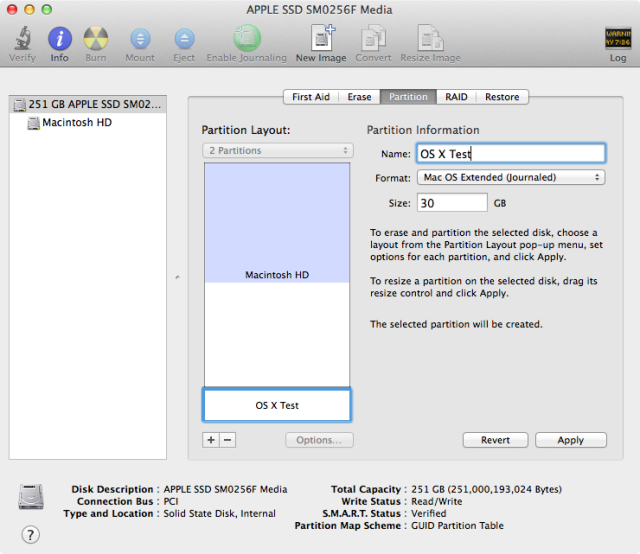This screenshot has width=640, height=554.
Task: Select 251 GB APPLE SSD disk in sidebar
Action: (x=88, y=105)
